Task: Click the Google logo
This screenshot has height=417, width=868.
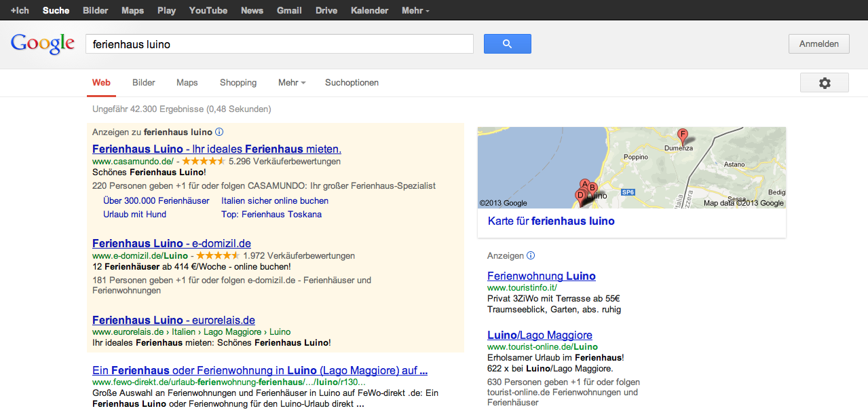Action: pyautogui.click(x=42, y=44)
